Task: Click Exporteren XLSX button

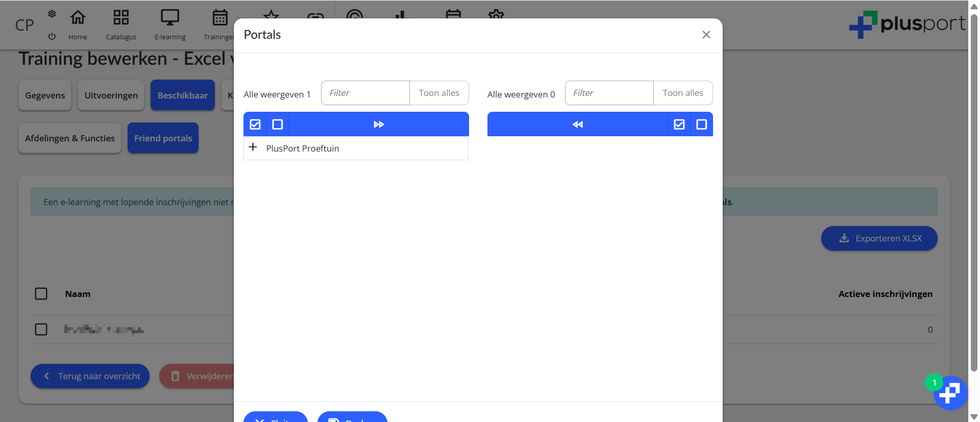Action: 879,238
